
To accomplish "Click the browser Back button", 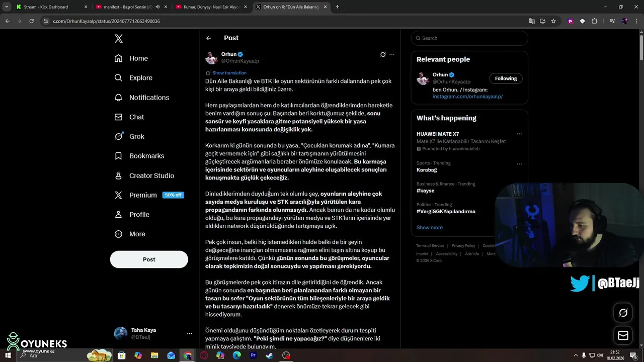I will coord(7,21).
